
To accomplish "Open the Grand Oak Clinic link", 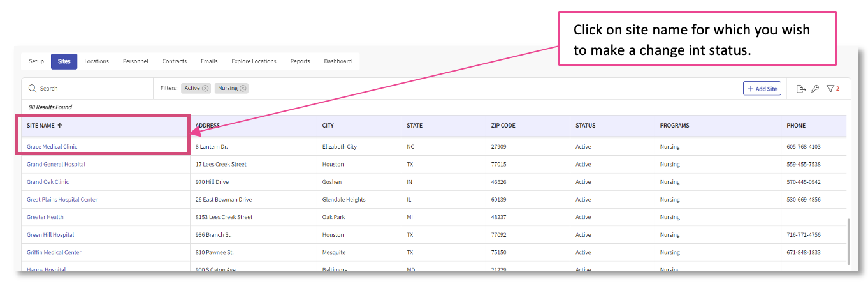I will tap(48, 182).
